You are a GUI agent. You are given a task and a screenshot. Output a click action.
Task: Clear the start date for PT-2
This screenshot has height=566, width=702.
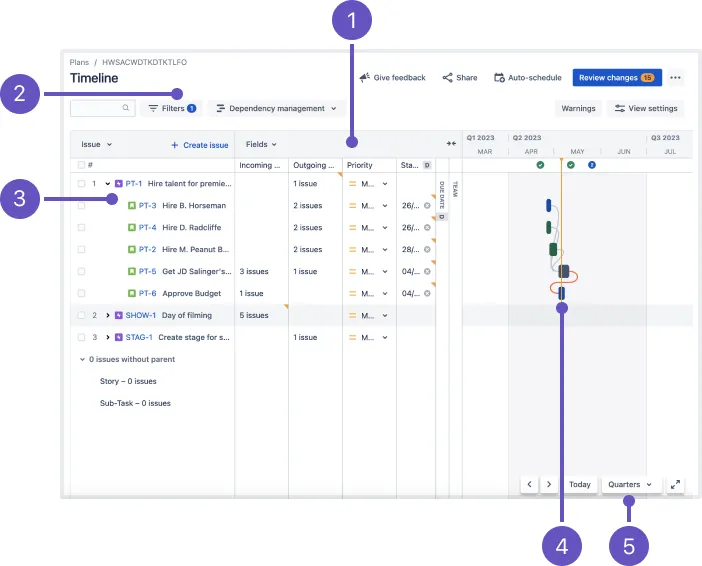click(427, 249)
